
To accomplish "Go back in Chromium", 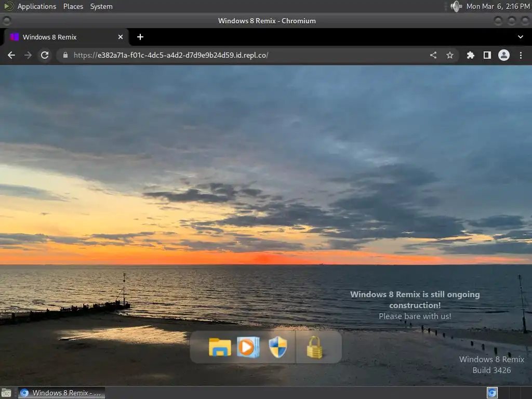I will pos(11,55).
